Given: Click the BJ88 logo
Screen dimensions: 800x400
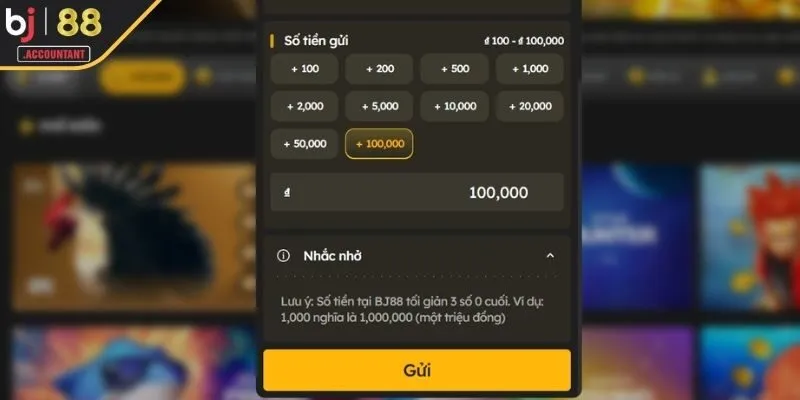Looking at the screenshot, I should [53, 23].
